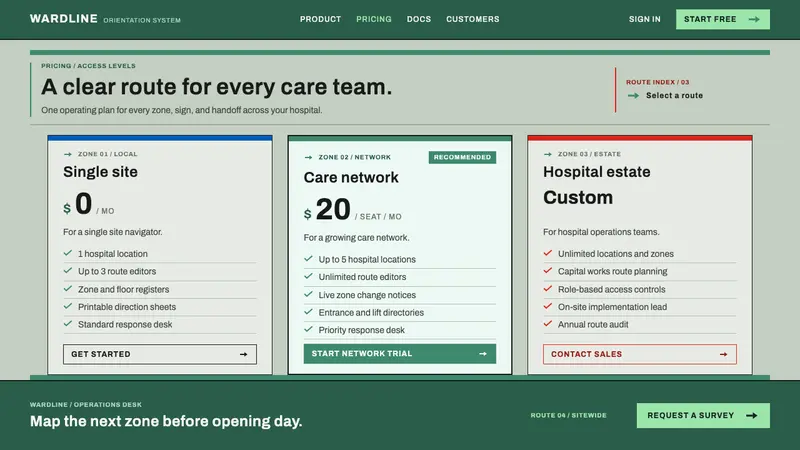This screenshot has height=450, width=800.
Task: Click the Single site plan title
Action: pyautogui.click(x=101, y=172)
